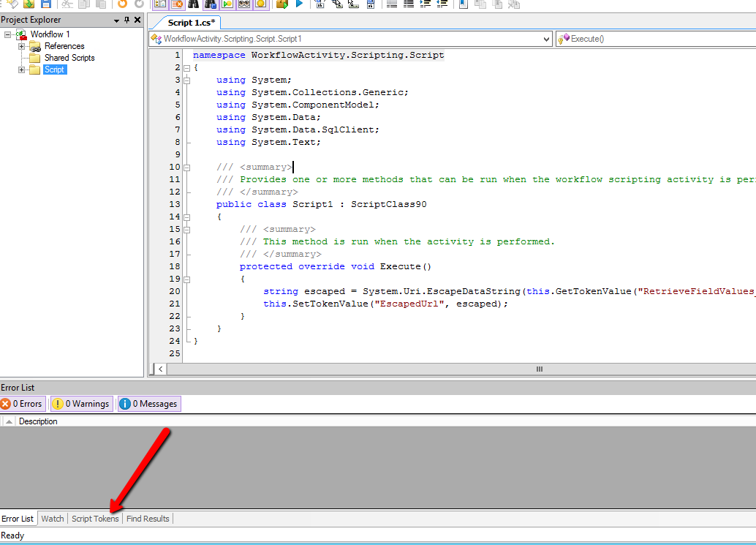
Task: Click the comment-out lines toolbar icon
Action: pos(392,4)
